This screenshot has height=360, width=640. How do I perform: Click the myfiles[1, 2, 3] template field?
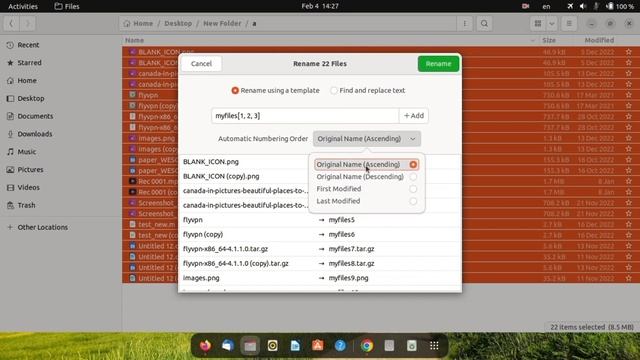click(305, 116)
